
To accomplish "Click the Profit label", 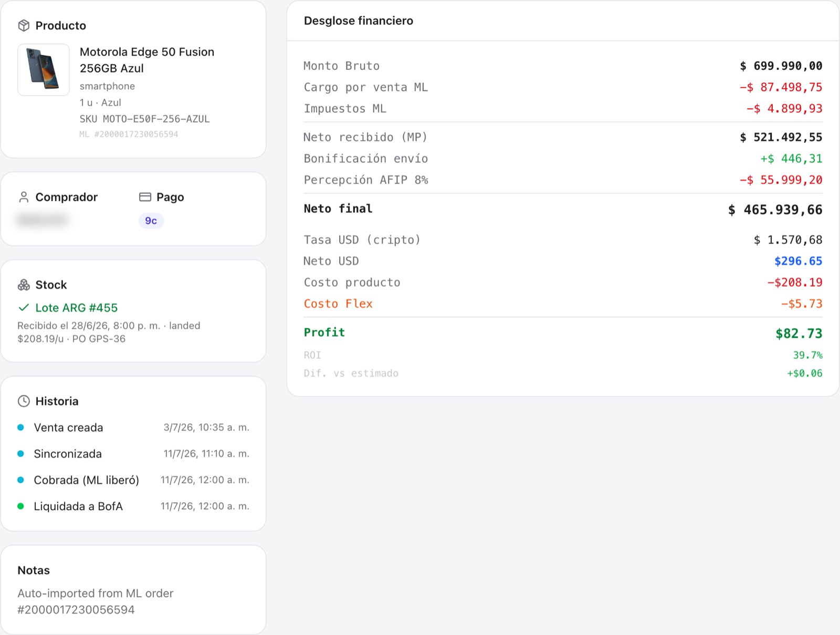I will point(324,332).
